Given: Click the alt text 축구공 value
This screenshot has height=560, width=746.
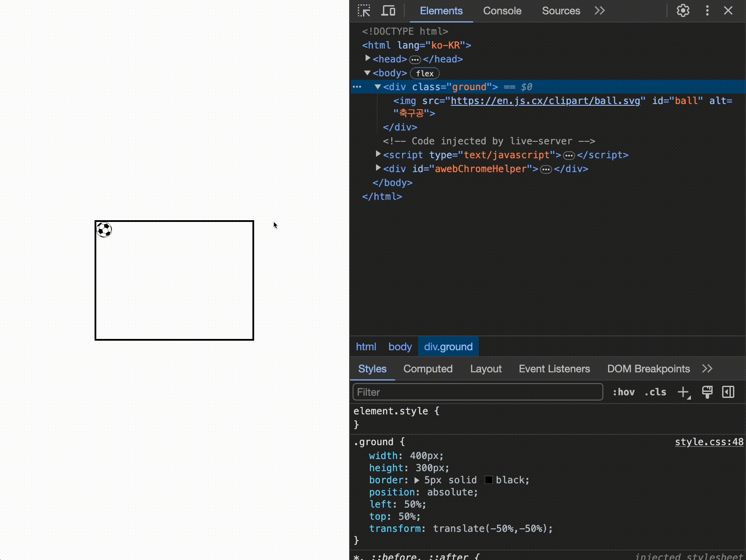Looking at the screenshot, I should (x=411, y=113).
